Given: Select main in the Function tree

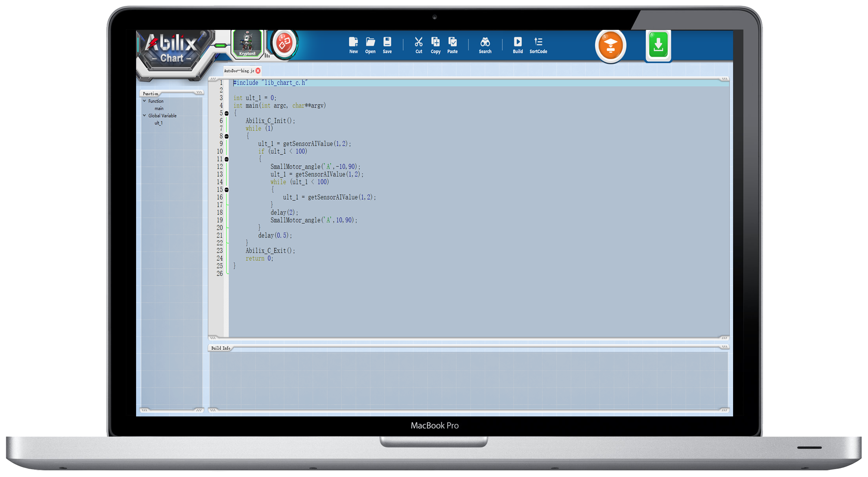Looking at the screenshot, I should click(159, 109).
